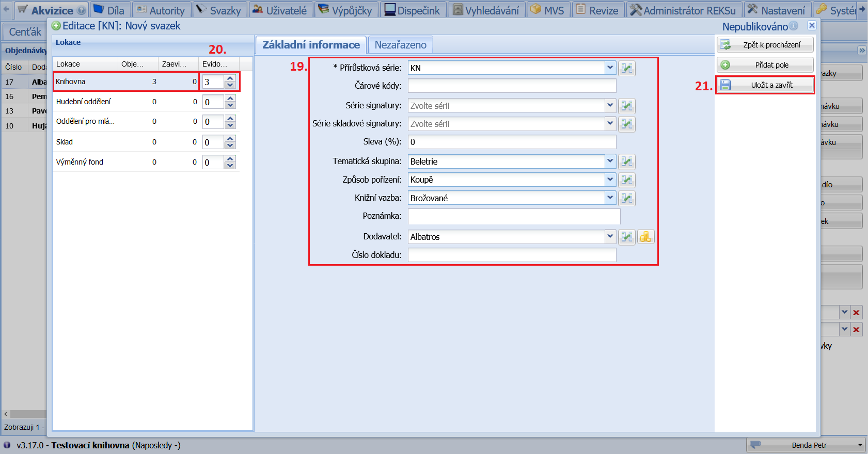The width and height of the screenshot is (868, 454).
Task: Open Způsob pořízení dropdown
Action: click(610, 179)
